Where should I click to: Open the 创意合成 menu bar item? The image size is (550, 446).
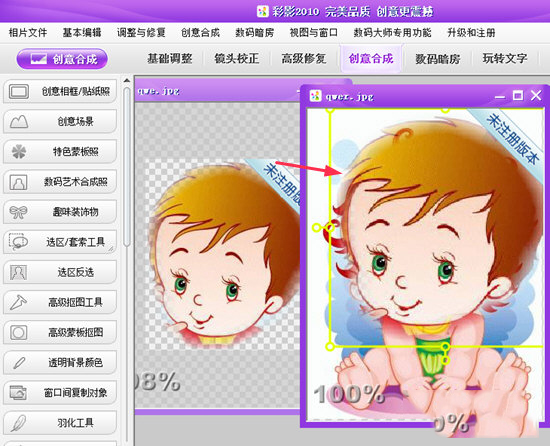coord(200,33)
